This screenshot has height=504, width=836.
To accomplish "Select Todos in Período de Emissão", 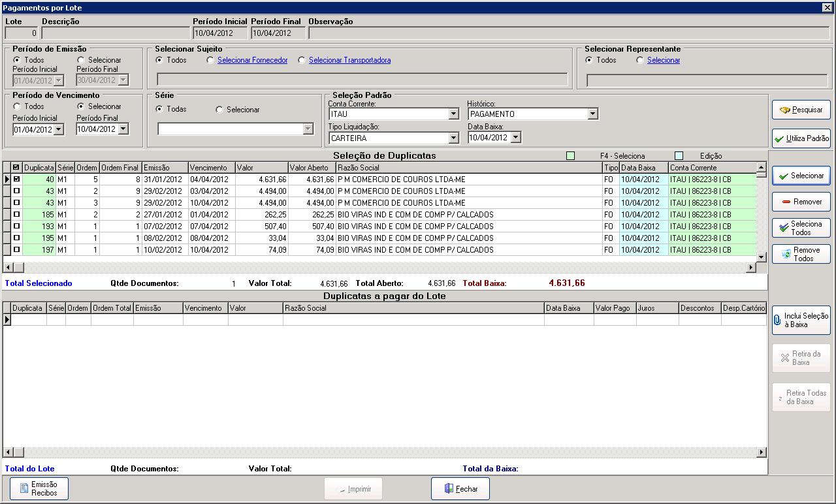I will [x=17, y=60].
